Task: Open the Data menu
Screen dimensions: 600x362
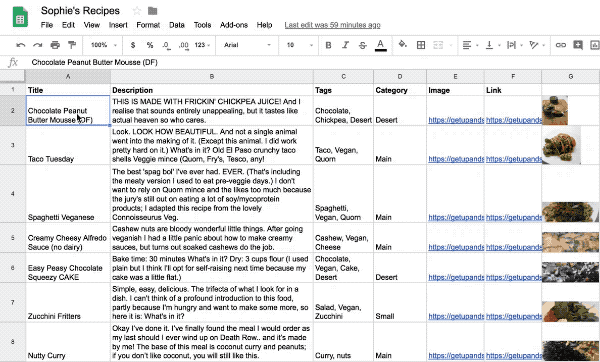Action: point(177,25)
